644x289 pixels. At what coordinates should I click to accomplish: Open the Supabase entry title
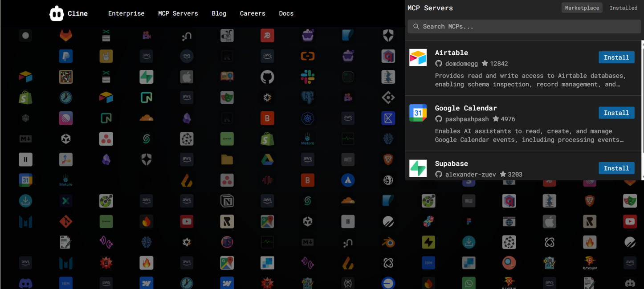(451, 163)
